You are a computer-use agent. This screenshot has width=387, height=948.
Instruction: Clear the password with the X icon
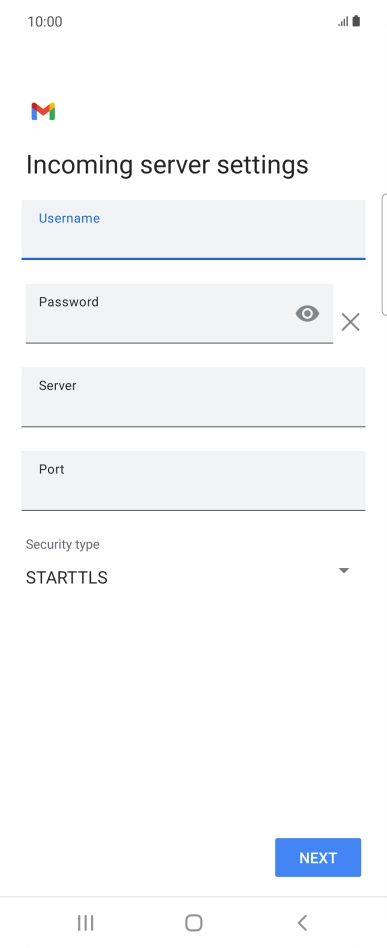coord(351,322)
